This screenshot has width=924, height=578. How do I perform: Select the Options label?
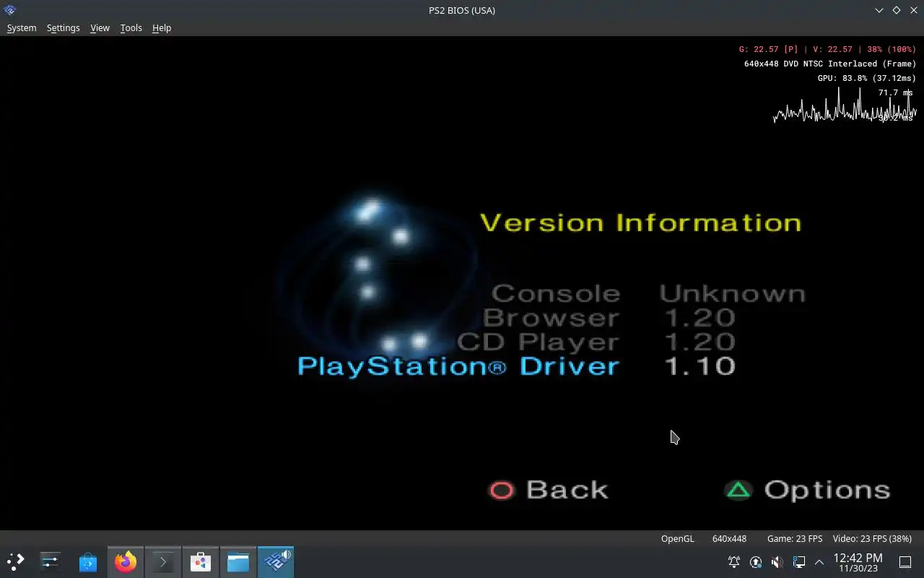[x=827, y=490]
